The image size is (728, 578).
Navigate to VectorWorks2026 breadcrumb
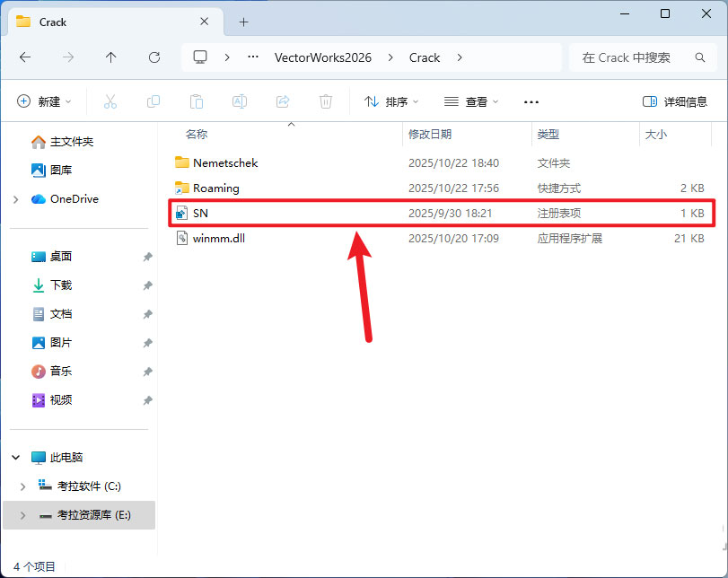[x=323, y=57]
